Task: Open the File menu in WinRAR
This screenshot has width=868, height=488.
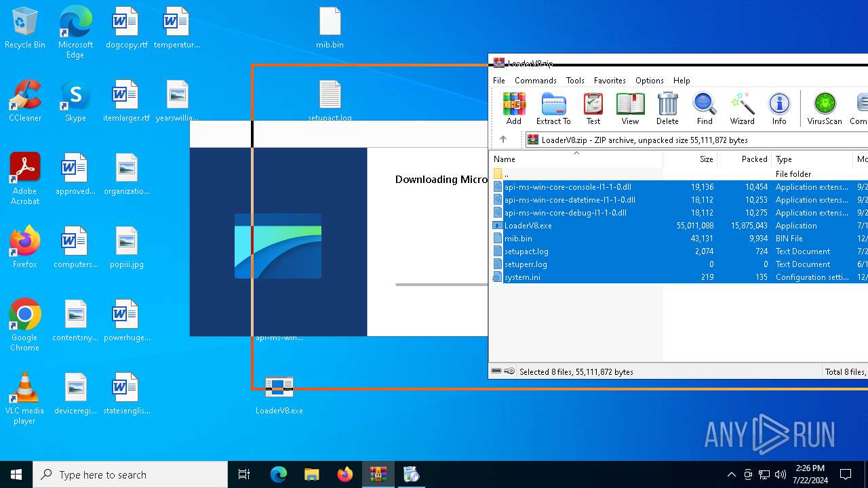Action: tap(499, 80)
